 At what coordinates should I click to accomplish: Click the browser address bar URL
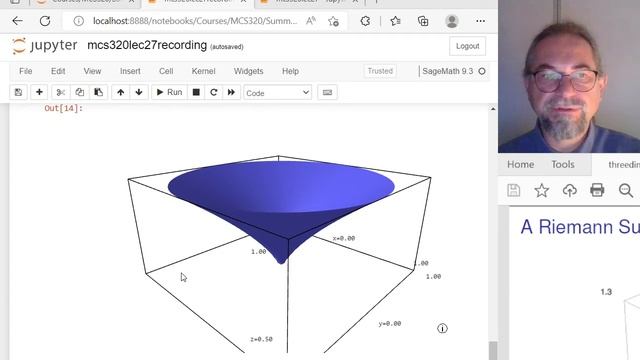[x=195, y=21]
